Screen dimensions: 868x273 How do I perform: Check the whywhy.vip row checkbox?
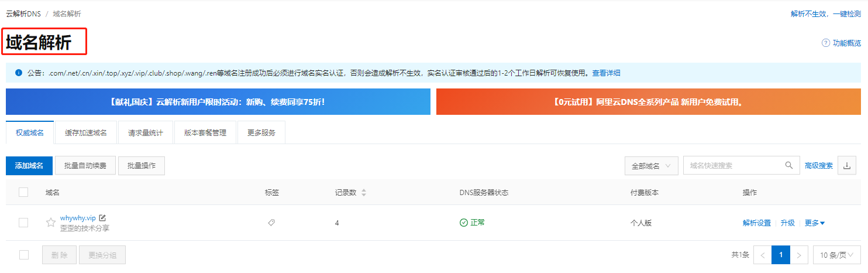23,223
